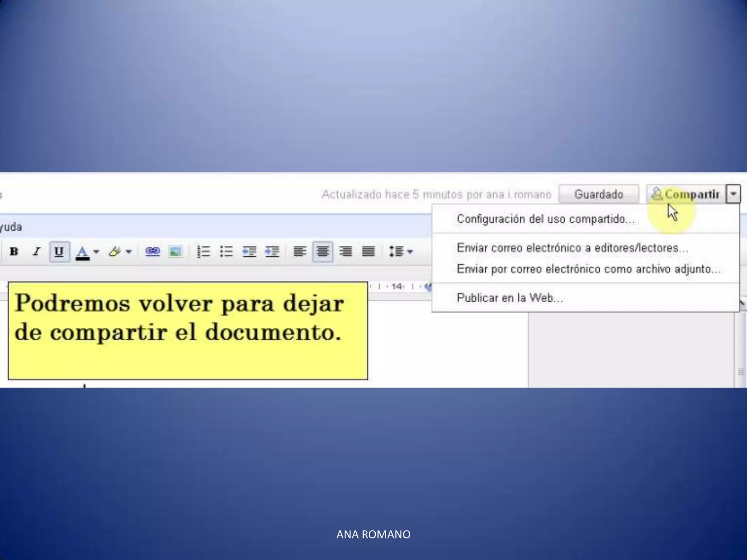Screen dimensions: 747x560
Task: Decrease indent with outdent icon
Action: (249, 252)
